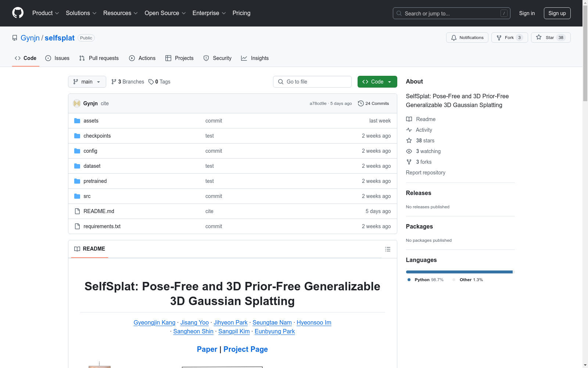Open the Releases section heading
The height and width of the screenshot is (368, 588).
419,193
